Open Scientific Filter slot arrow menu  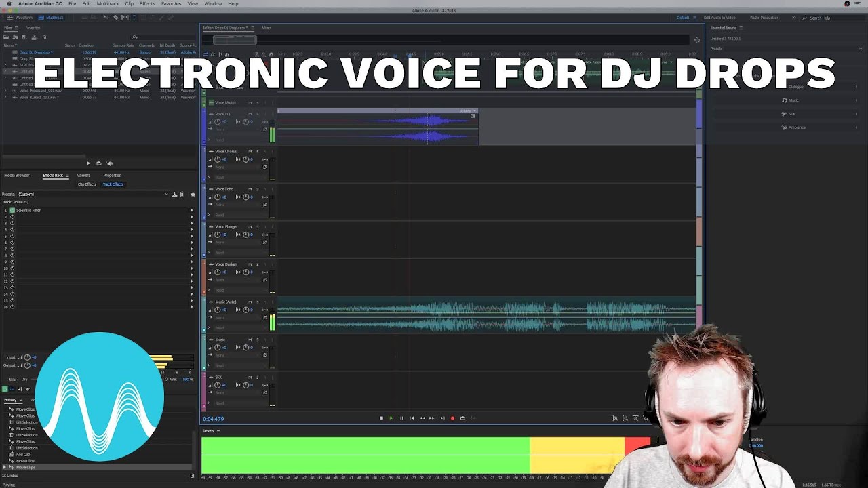pyautogui.click(x=192, y=211)
